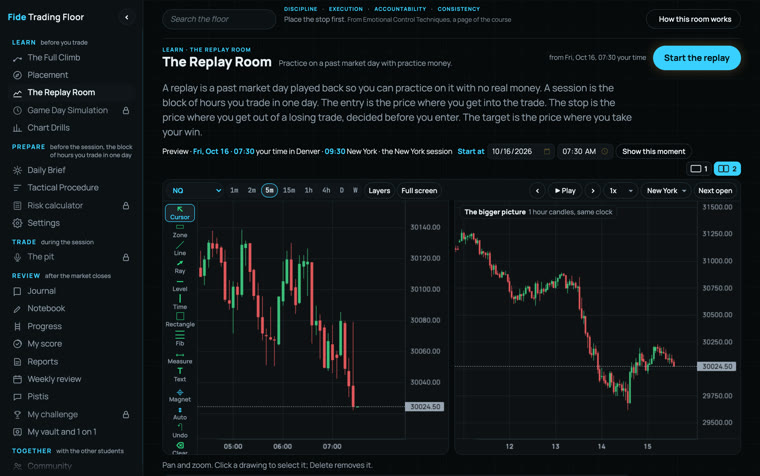Click the Show this moment button
The height and width of the screenshot is (476, 760).
coord(653,152)
